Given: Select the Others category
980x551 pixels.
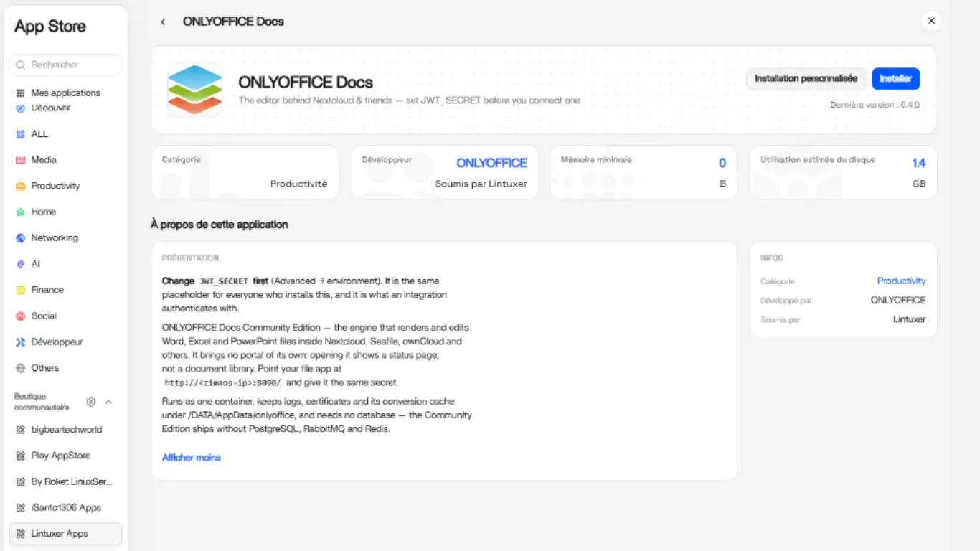Looking at the screenshot, I should click(x=65, y=368).
